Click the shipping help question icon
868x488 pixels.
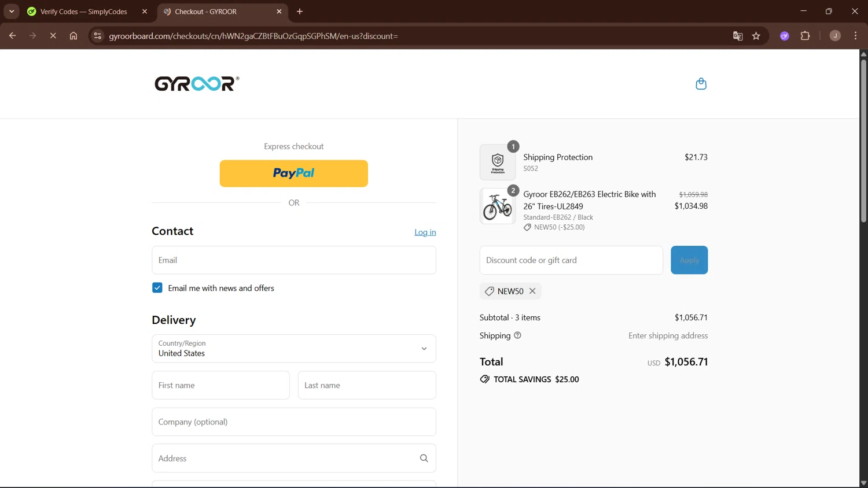coord(517,335)
